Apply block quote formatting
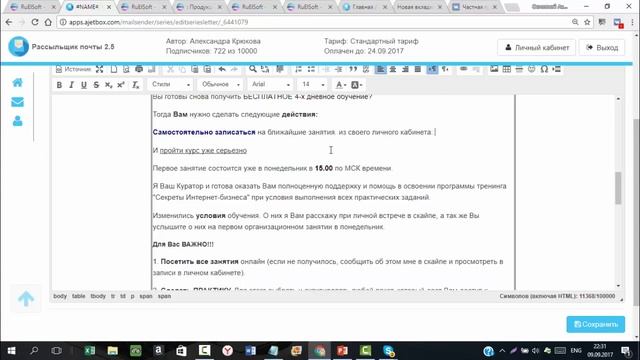Viewport: 640px width, 360px height. pos(353,69)
